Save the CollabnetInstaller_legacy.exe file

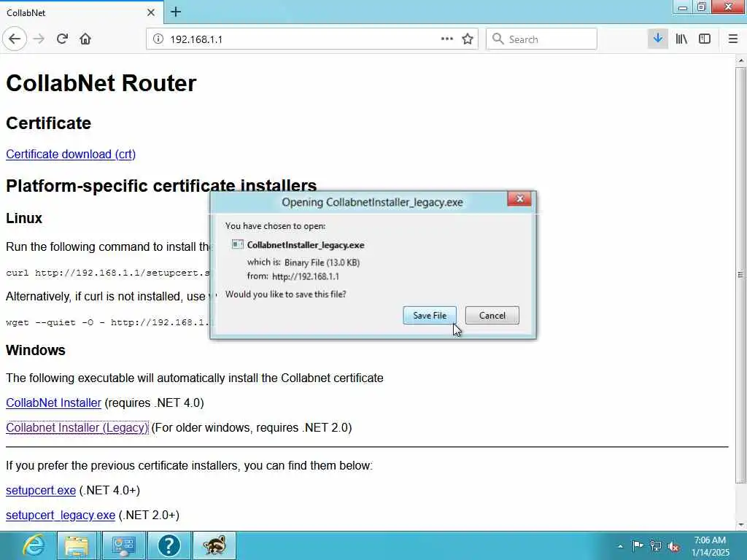click(x=430, y=315)
